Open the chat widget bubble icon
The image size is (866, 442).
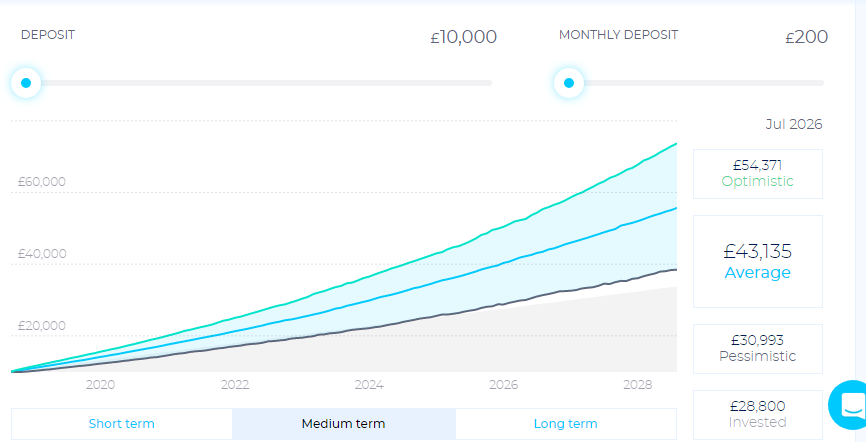[851, 405]
